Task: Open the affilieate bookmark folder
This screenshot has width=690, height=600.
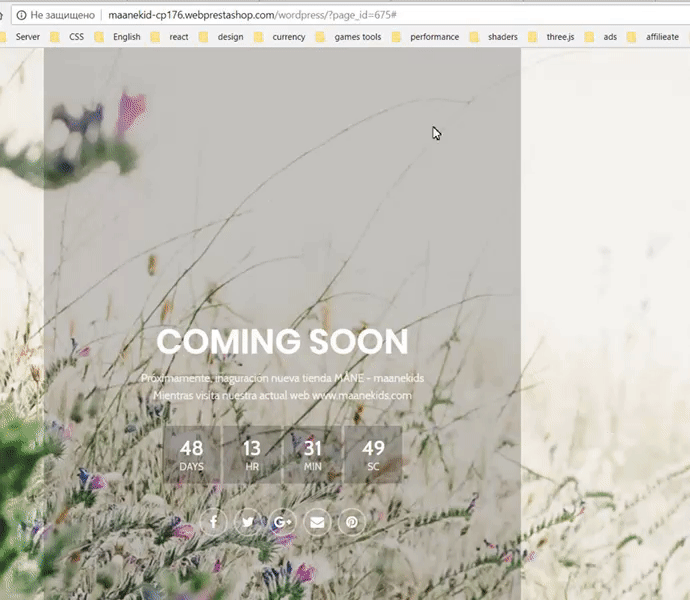Action: pyautogui.click(x=653, y=37)
